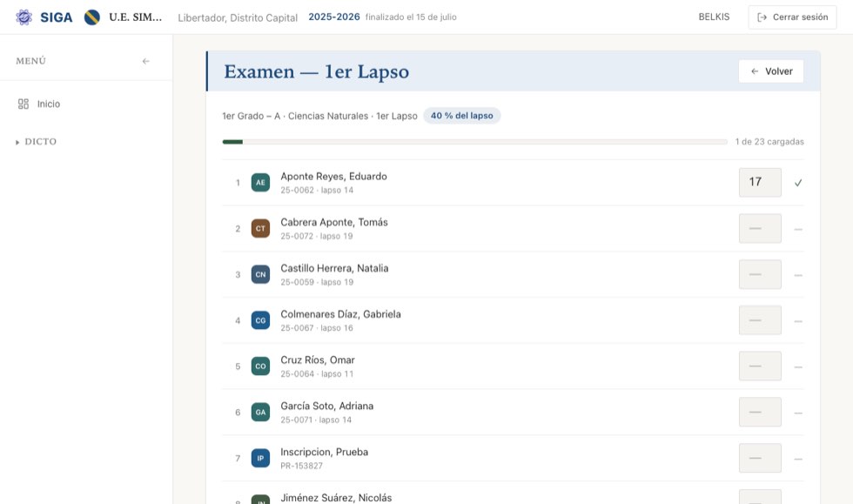Click the 2025-2026 school year label
The height and width of the screenshot is (504, 853).
[x=334, y=17]
